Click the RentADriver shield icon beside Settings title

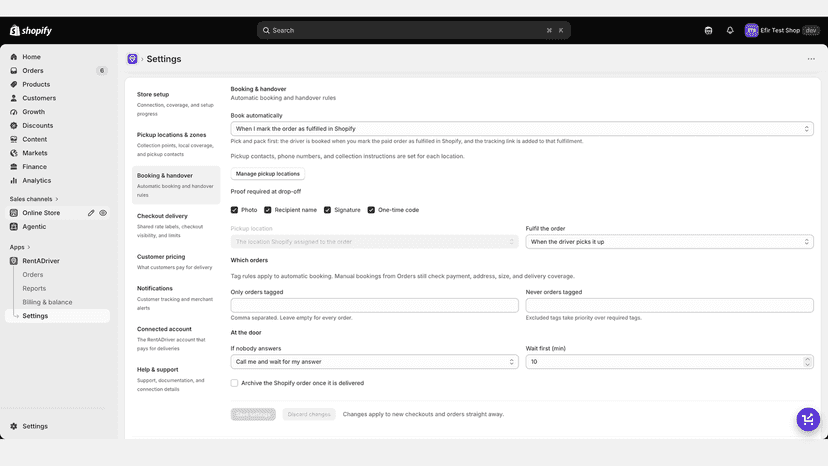pyautogui.click(x=132, y=59)
